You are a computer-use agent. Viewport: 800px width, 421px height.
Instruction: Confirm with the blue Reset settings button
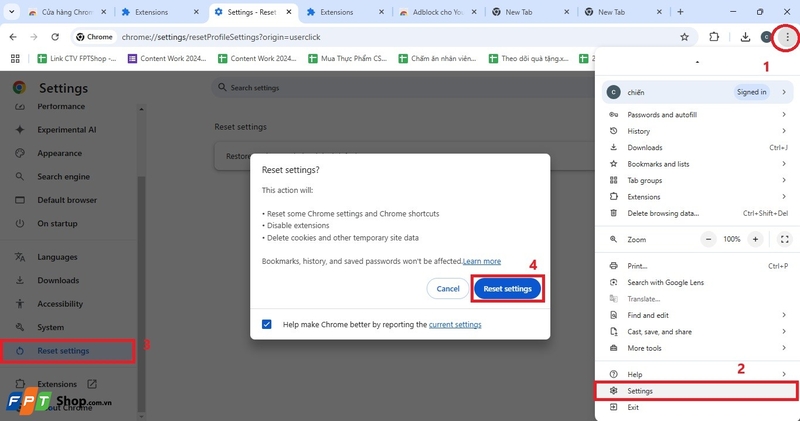(507, 289)
